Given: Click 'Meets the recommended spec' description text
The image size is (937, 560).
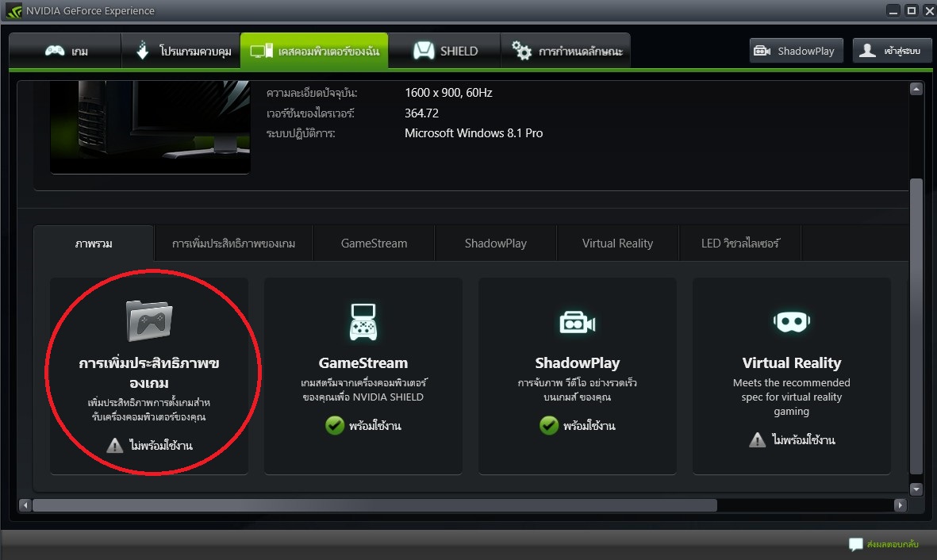Looking at the screenshot, I should click(x=791, y=397).
